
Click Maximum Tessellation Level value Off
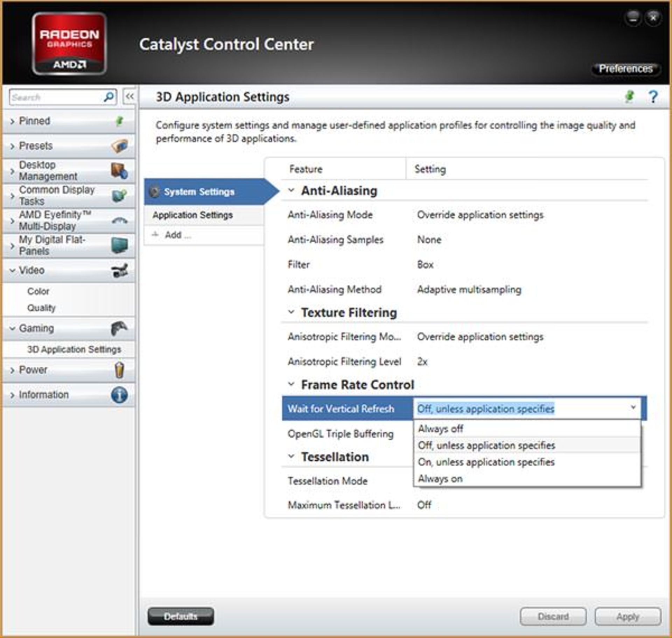click(424, 505)
